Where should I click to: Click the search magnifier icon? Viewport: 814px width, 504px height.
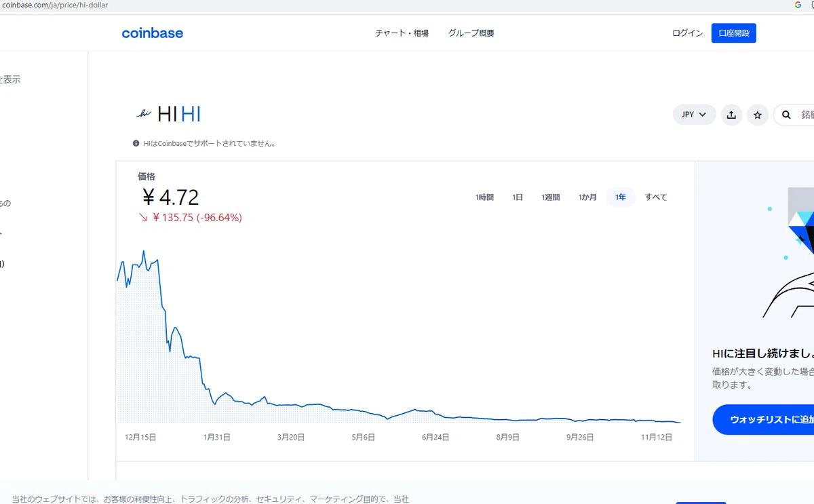coord(786,115)
